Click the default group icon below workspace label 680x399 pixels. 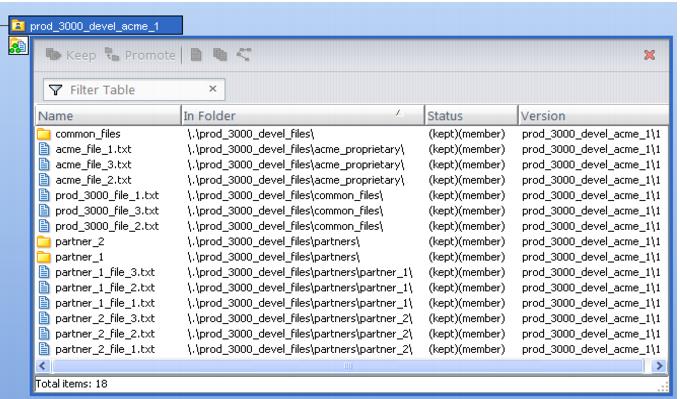click(x=18, y=46)
